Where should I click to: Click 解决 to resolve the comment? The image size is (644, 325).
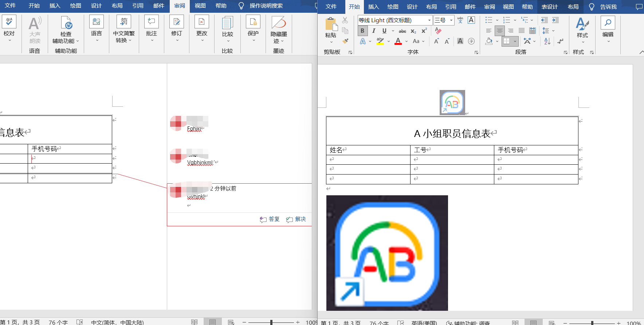[296, 219]
